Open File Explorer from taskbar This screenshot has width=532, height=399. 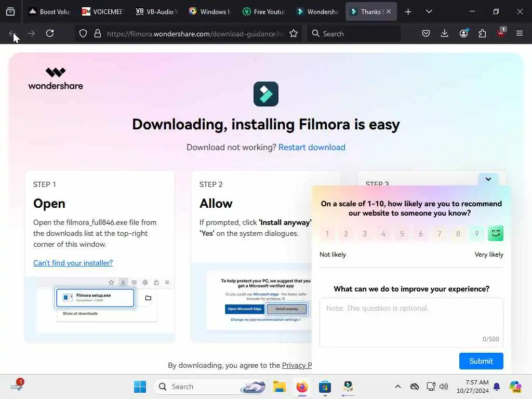[x=279, y=387]
